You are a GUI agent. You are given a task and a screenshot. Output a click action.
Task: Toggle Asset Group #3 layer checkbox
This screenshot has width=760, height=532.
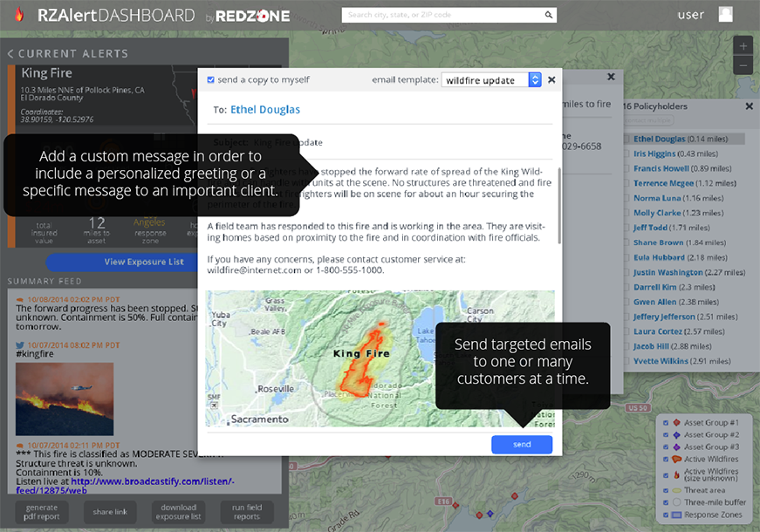[666, 447]
